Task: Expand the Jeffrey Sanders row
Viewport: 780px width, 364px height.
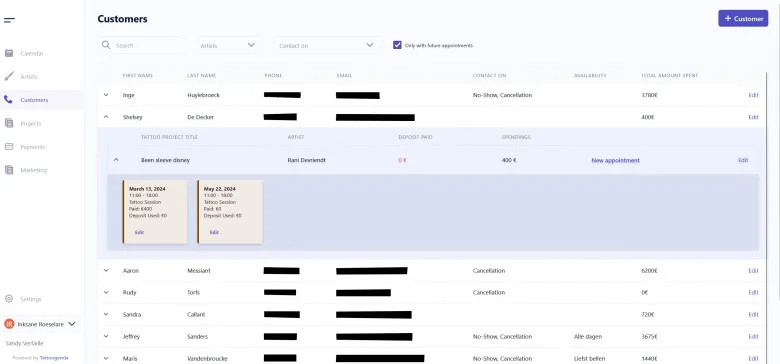Action: [x=105, y=336]
